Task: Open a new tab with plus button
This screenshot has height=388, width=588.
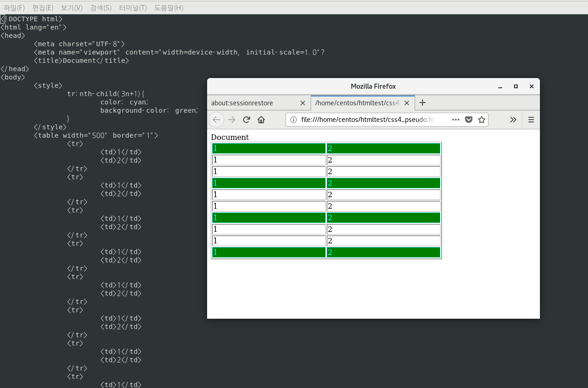Action: click(423, 103)
